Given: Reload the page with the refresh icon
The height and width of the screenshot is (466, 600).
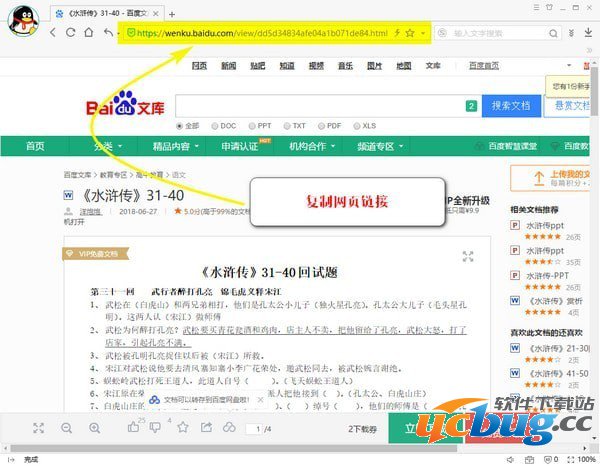Looking at the screenshot, I should (70, 33).
